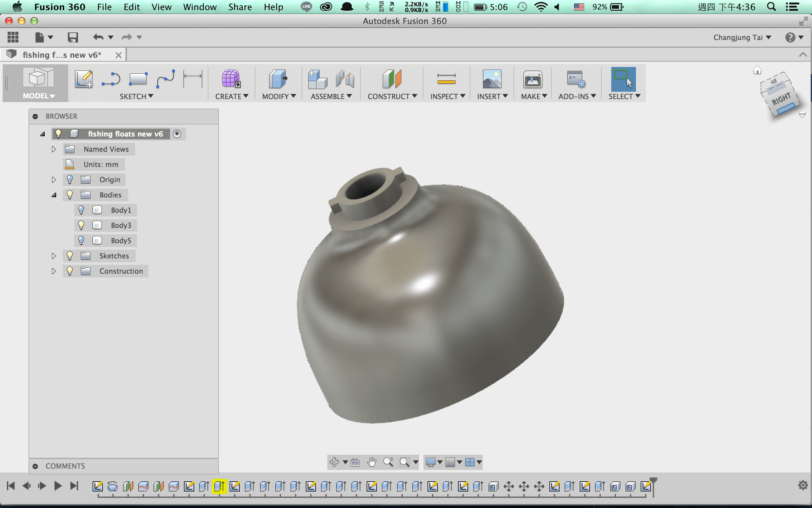
Task: Open macOS Spotlight search
Action: click(771, 7)
